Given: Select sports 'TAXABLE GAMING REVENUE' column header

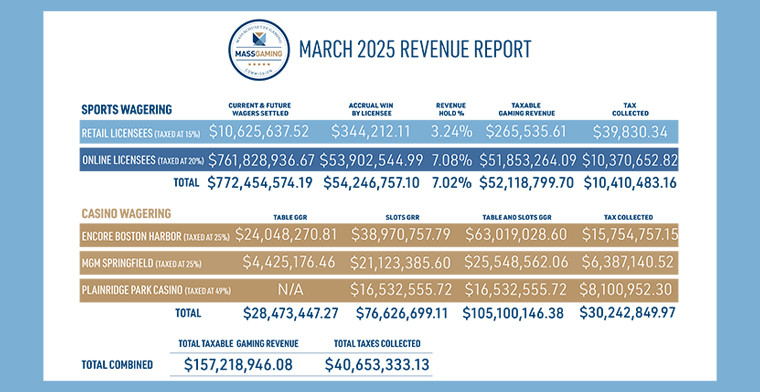Looking at the screenshot, I should pos(526,109).
